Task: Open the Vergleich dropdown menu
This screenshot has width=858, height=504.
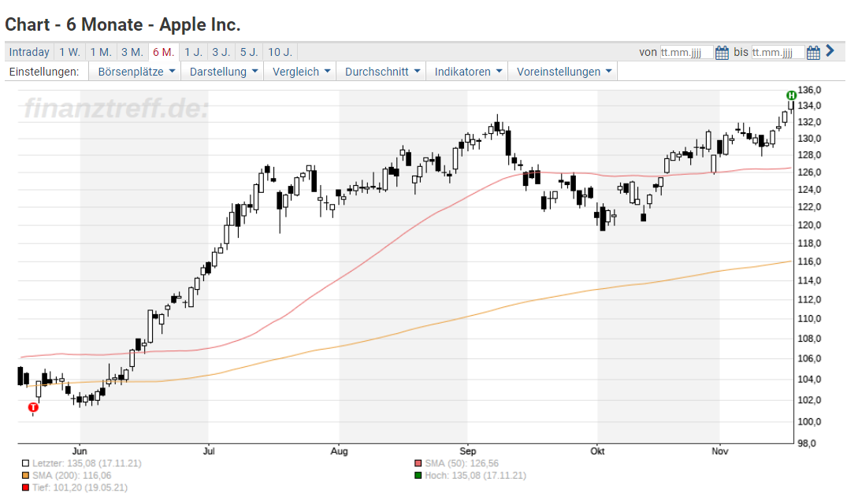Action: pyautogui.click(x=301, y=72)
